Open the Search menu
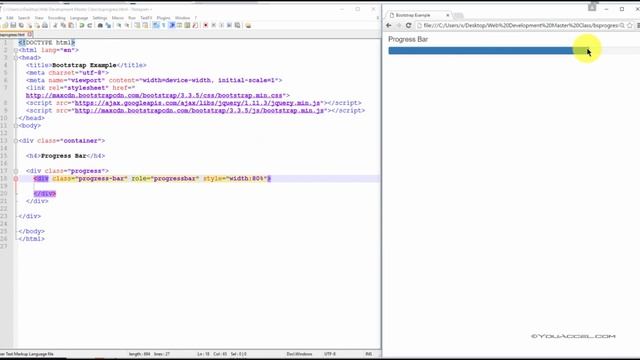 (24, 18)
